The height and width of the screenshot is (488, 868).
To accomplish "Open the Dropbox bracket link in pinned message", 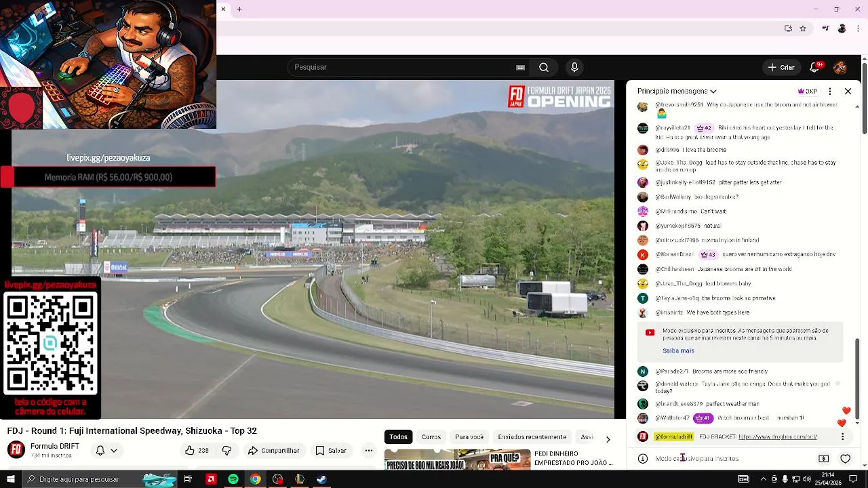I will 778,437.
